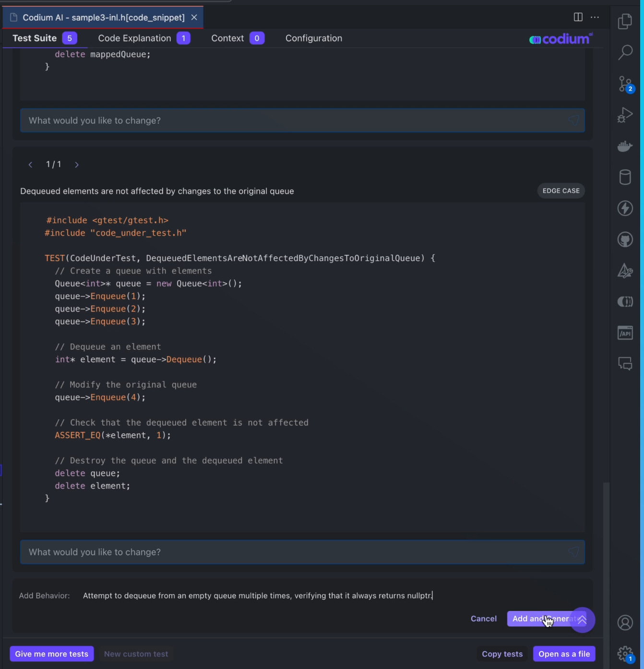This screenshot has width=644, height=669.
Task: Click the 'int* element = queue->Dequeue();' line
Action: (x=136, y=359)
